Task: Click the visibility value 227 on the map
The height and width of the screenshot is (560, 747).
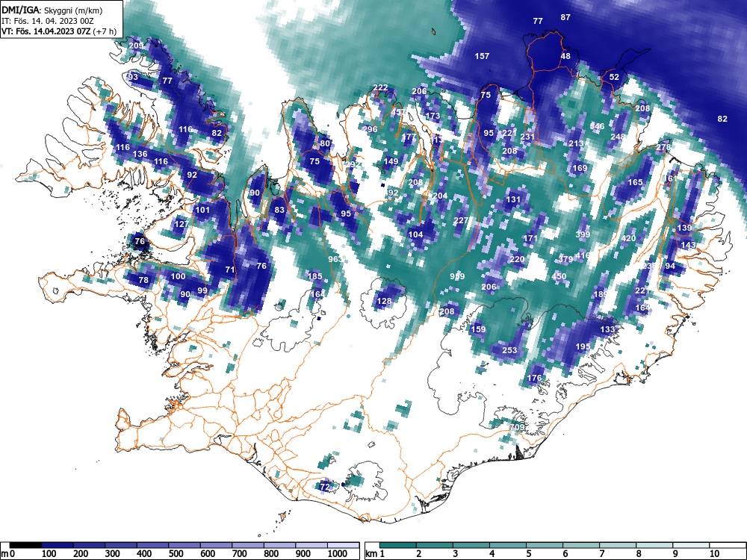Action: point(461,220)
